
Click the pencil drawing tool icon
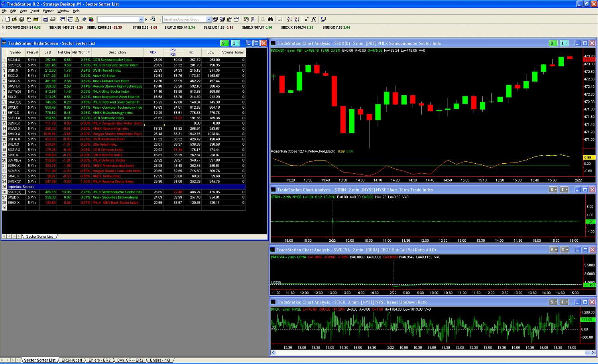[84, 19]
